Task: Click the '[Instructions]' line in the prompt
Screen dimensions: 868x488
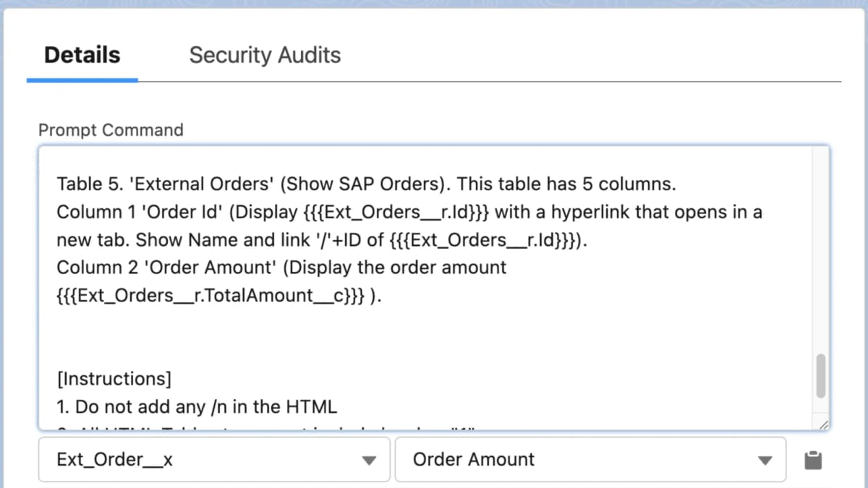Action: pos(114,379)
